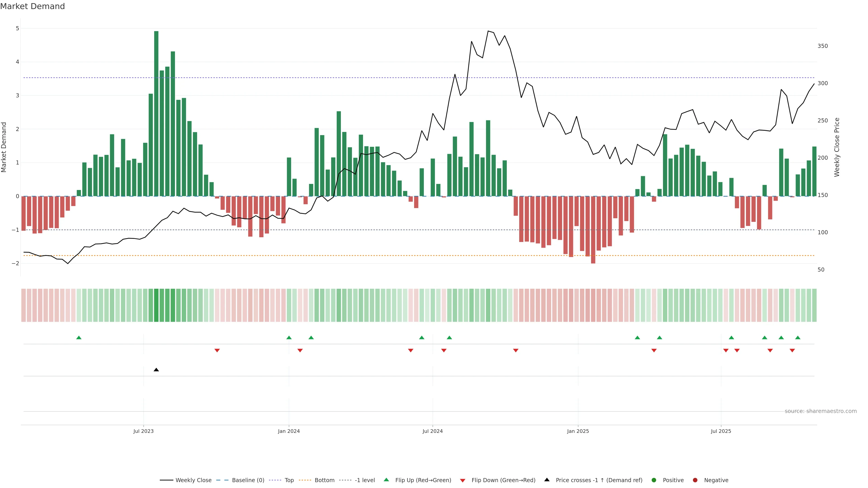Click the Jan 2025 x-axis label

[x=578, y=431]
